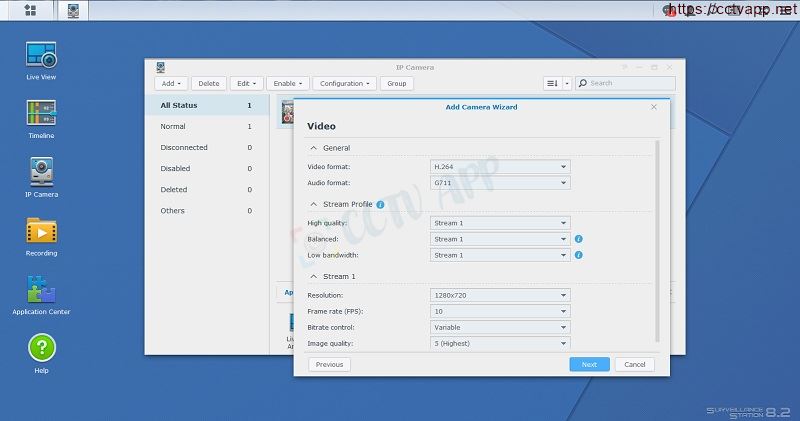Collapse the Stream 1 section
Viewport: 800px width, 421px height.
click(x=313, y=276)
